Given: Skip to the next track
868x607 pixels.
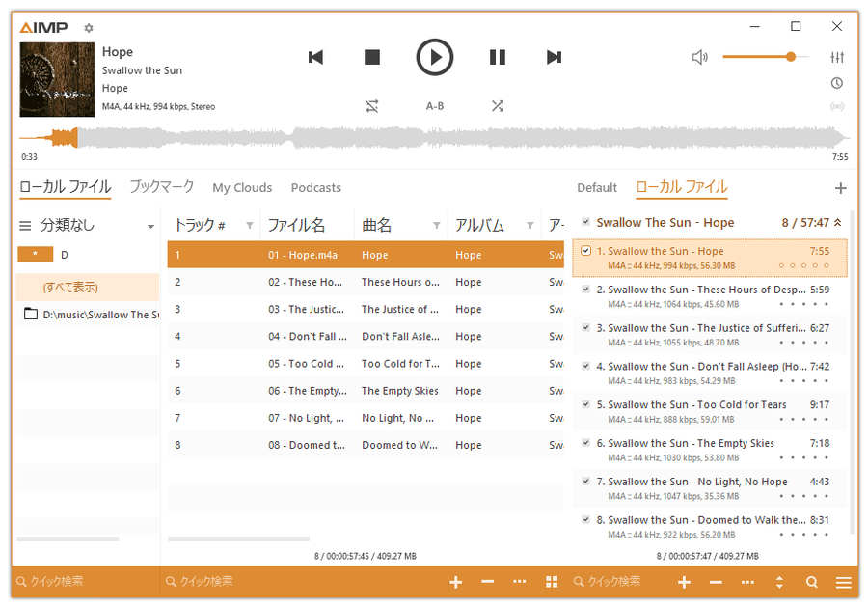Looking at the screenshot, I should tap(555, 57).
